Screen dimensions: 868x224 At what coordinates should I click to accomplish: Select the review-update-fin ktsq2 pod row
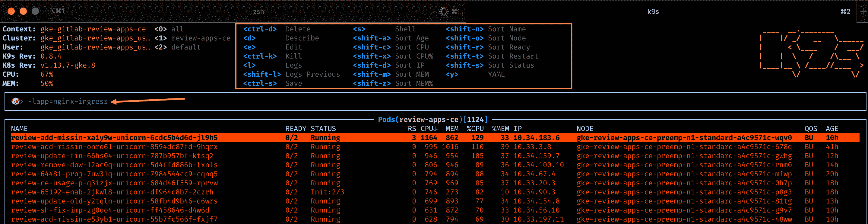(112, 156)
